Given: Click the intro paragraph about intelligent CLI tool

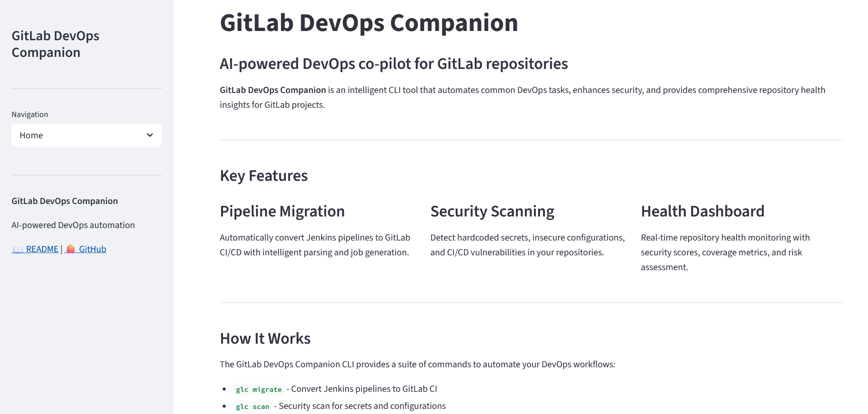Looking at the screenshot, I should click(x=522, y=97).
